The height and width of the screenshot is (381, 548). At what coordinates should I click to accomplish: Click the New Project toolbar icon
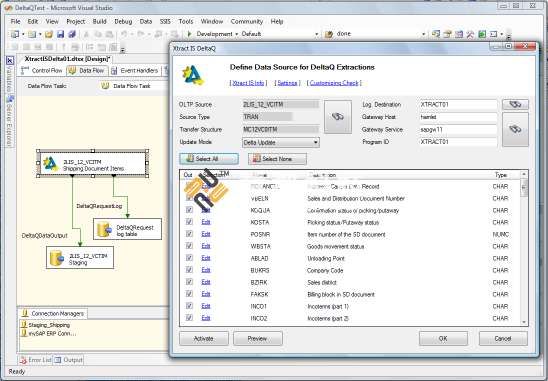coord(15,34)
